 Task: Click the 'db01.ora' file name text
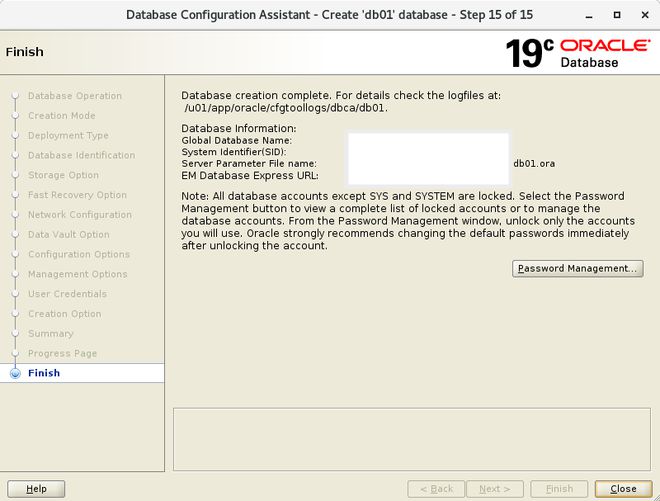point(534,164)
